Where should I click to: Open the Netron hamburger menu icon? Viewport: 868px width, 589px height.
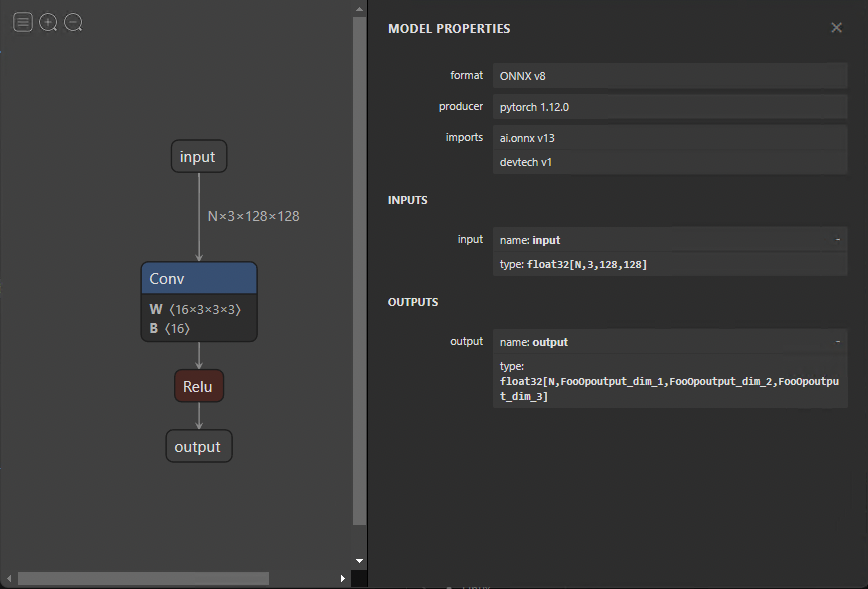click(23, 22)
